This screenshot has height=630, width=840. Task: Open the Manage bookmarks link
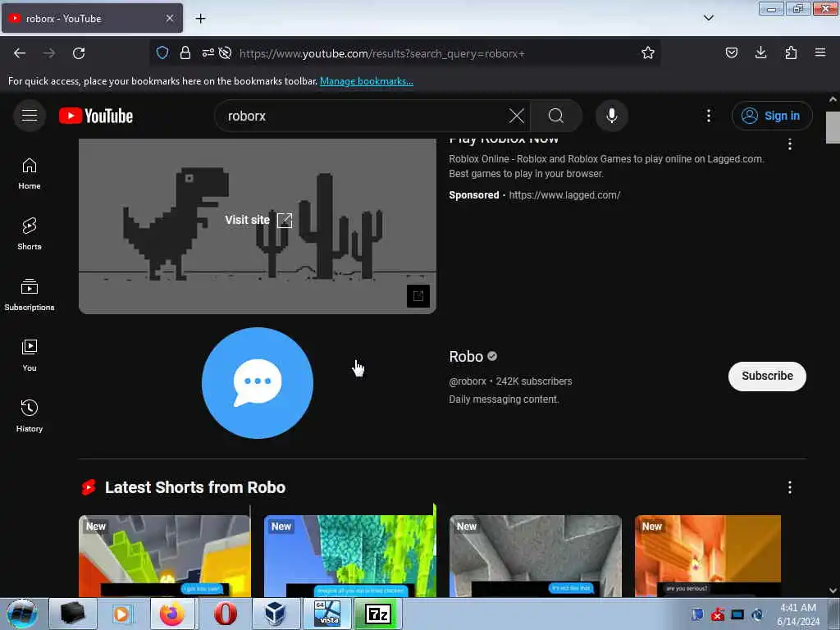click(367, 81)
